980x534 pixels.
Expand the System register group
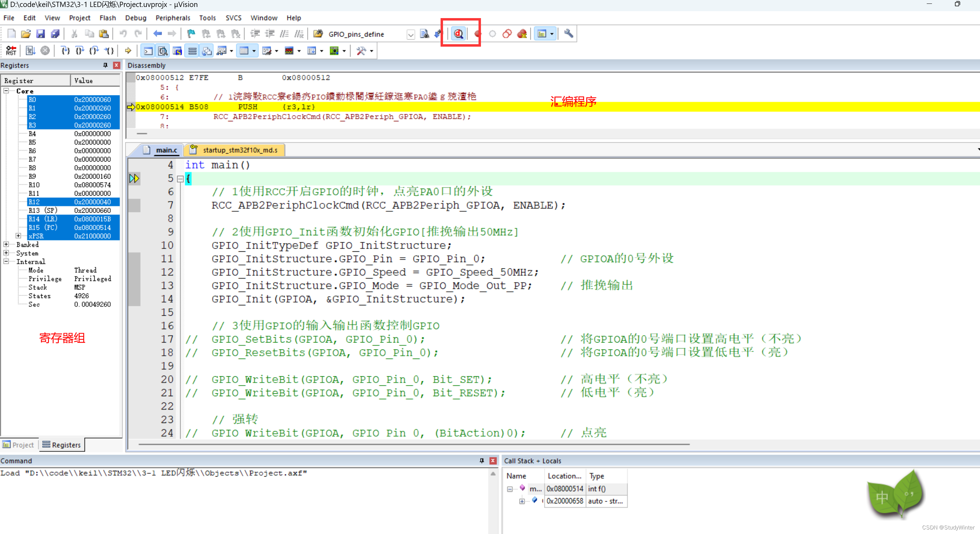7,253
